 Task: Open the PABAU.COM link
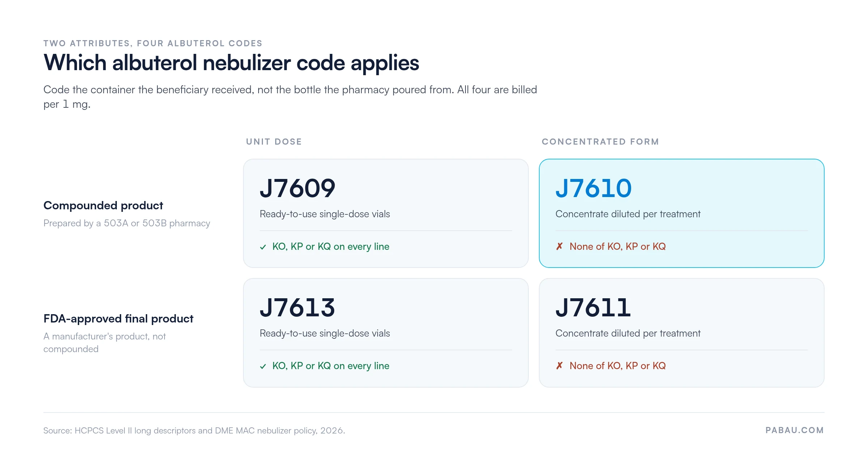(795, 430)
